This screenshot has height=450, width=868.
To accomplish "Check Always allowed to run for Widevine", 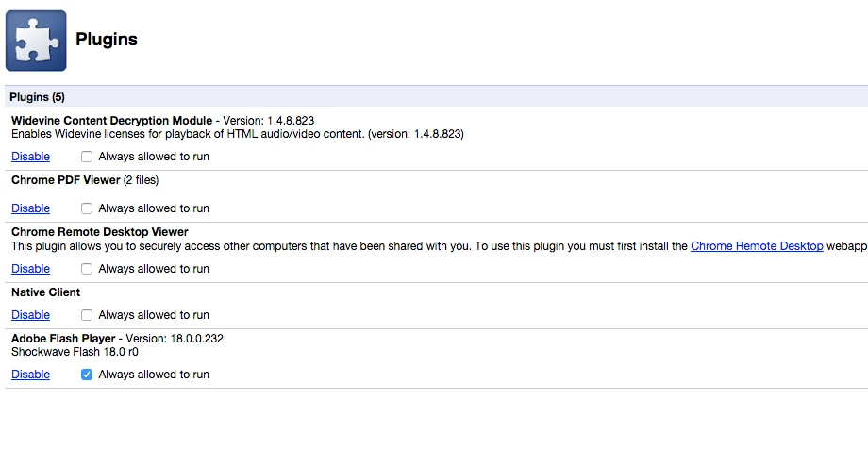I will [x=87, y=157].
